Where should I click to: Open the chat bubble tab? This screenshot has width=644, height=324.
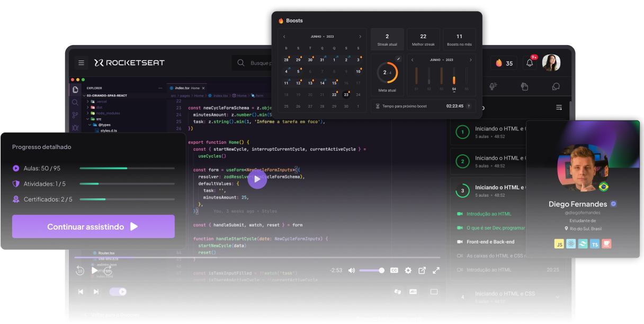pos(556,86)
